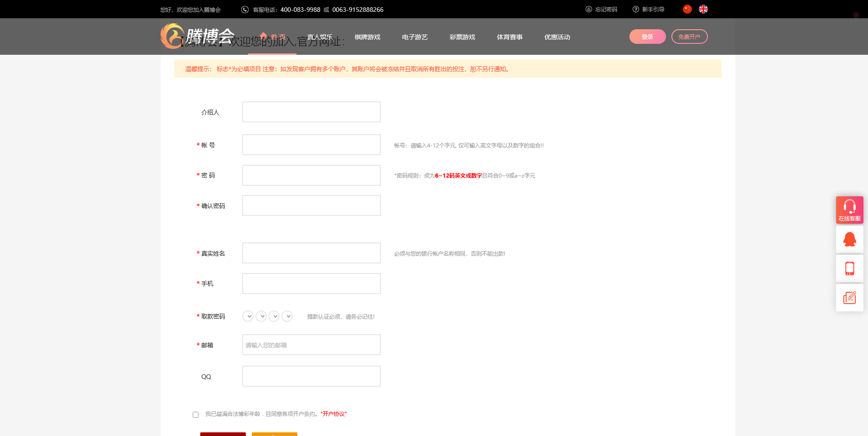
Task: Click the question mark icon for 新手引导
Action: (636, 9)
